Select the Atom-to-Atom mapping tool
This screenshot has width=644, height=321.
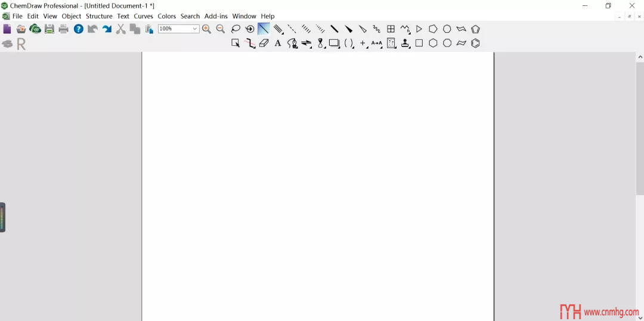click(377, 43)
